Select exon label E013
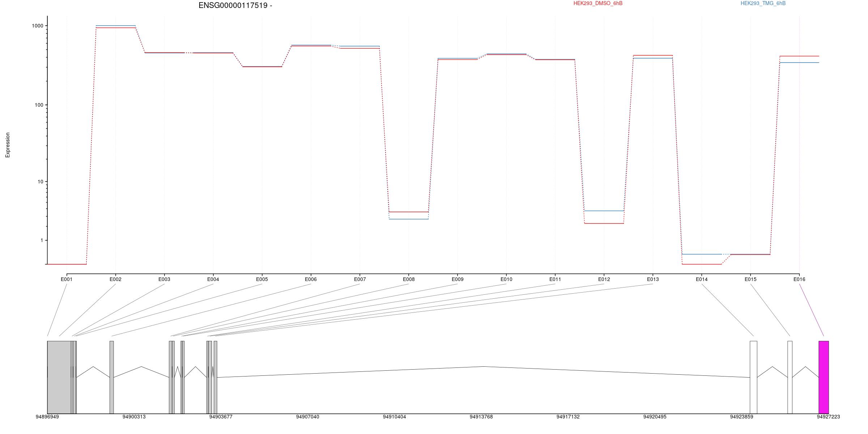868x434 pixels. (x=653, y=279)
